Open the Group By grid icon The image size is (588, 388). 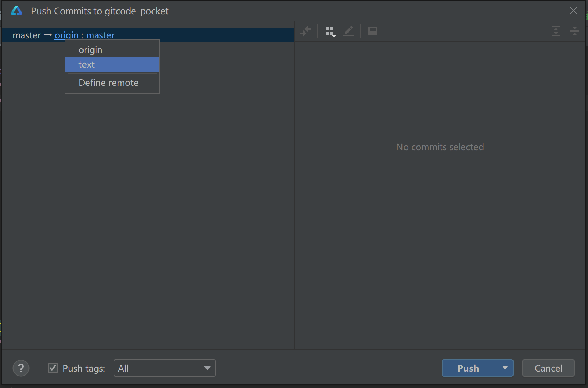coord(330,32)
